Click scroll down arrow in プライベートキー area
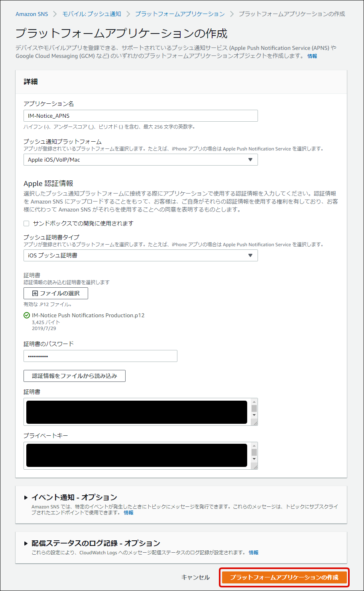 pos(254,459)
